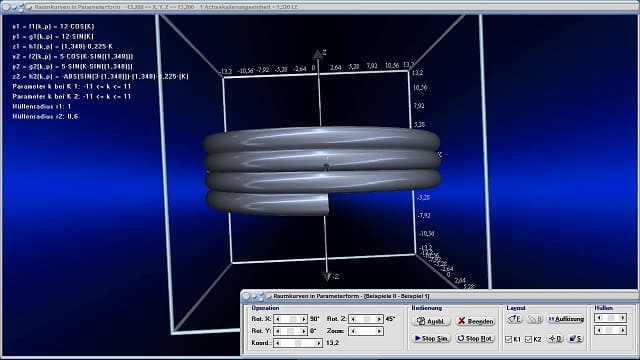Click the 'z1 = h1(k,p)' equation line

[x=62, y=47]
